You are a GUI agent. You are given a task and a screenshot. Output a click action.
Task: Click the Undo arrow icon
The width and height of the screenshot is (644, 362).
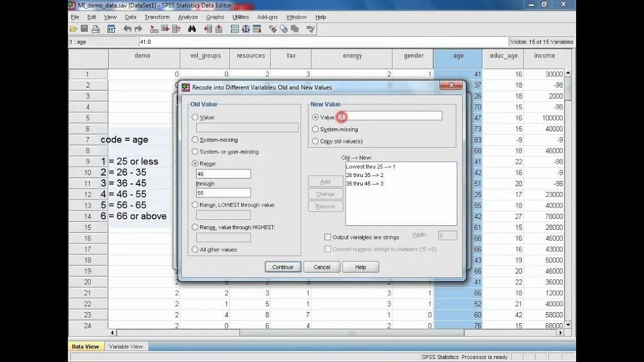pos(127,29)
